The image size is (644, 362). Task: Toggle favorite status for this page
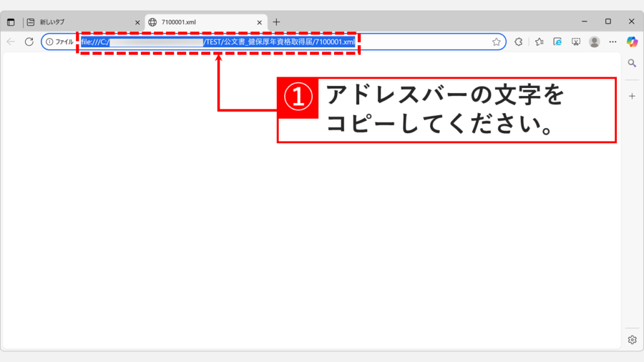tap(497, 41)
